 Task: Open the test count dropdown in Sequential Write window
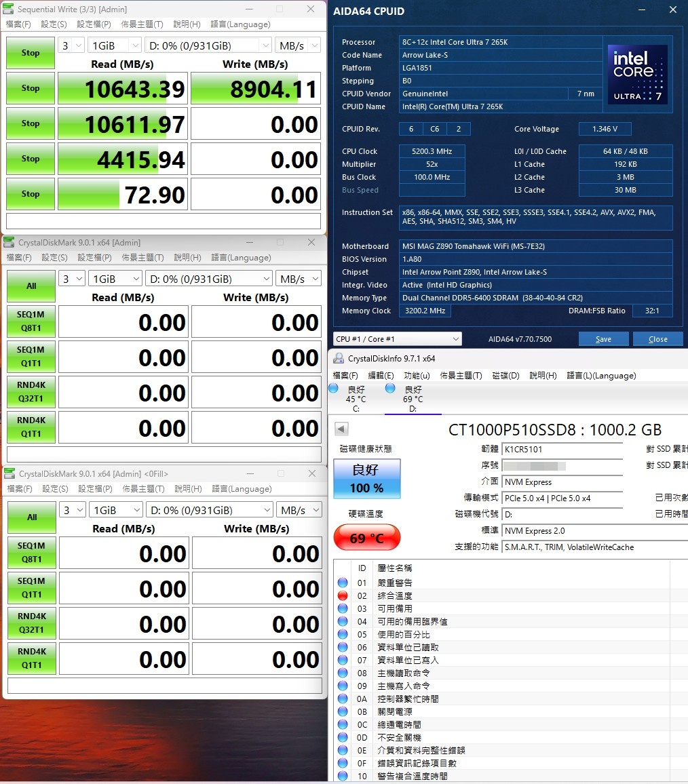click(71, 45)
